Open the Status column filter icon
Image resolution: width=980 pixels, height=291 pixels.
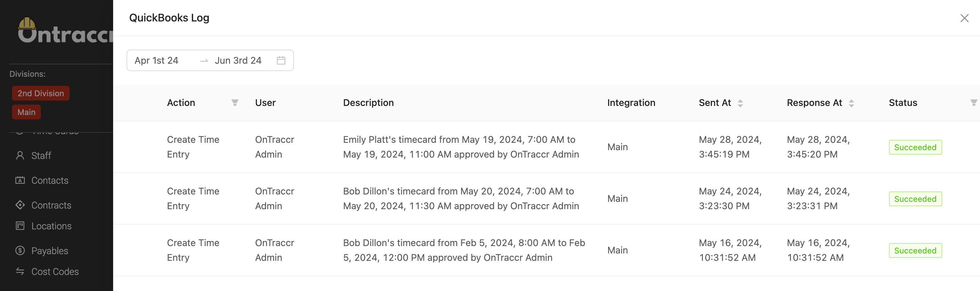click(974, 103)
